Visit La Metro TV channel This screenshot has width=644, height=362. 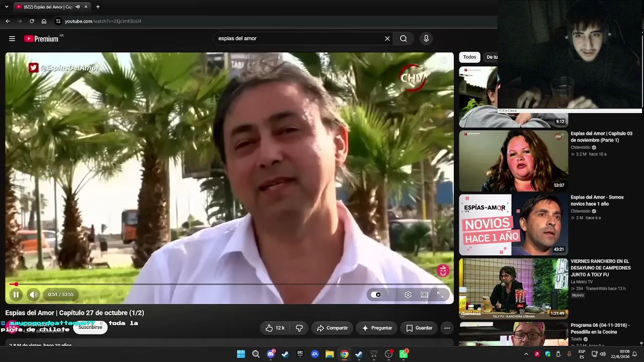click(x=582, y=282)
